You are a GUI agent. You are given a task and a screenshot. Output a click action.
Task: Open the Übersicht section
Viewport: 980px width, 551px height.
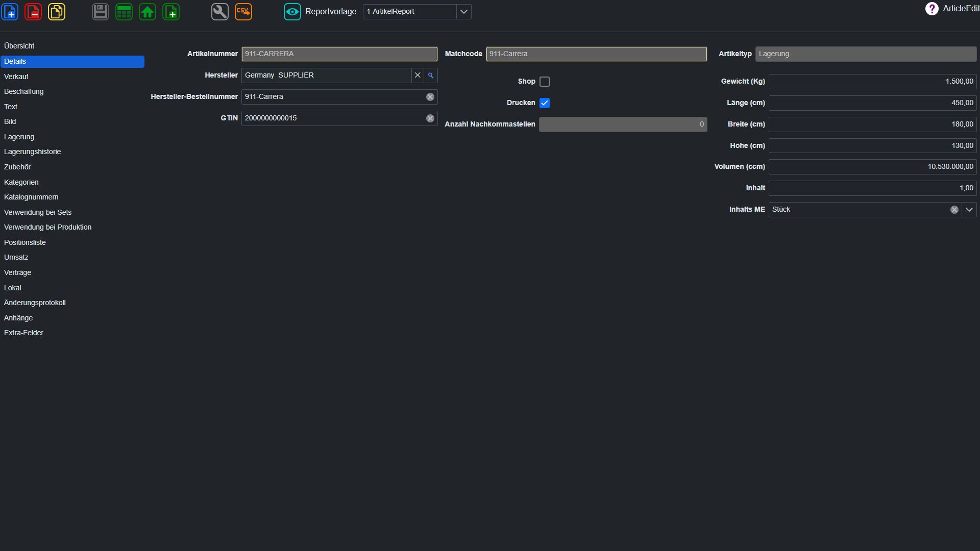click(72, 46)
